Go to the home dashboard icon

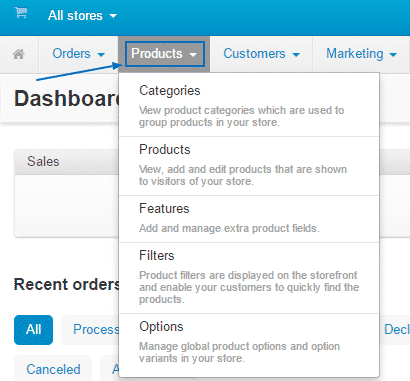click(x=19, y=54)
